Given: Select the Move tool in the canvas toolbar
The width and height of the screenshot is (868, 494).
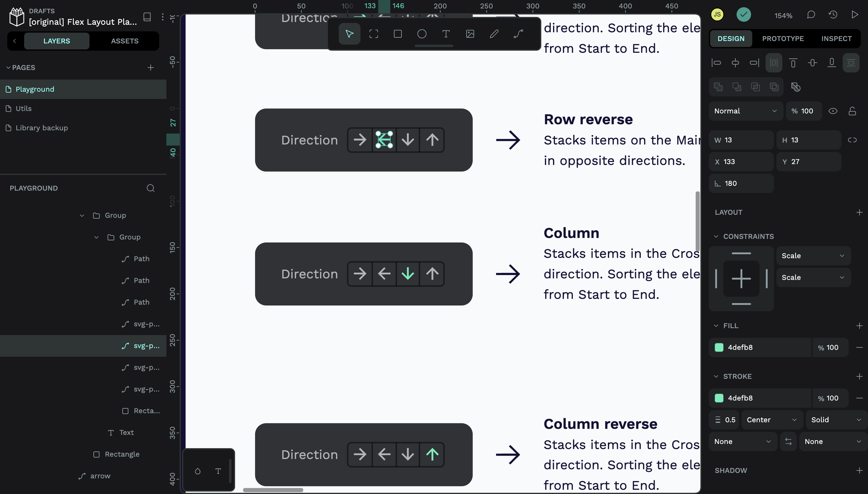Looking at the screenshot, I should pyautogui.click(x=349, y=33).
